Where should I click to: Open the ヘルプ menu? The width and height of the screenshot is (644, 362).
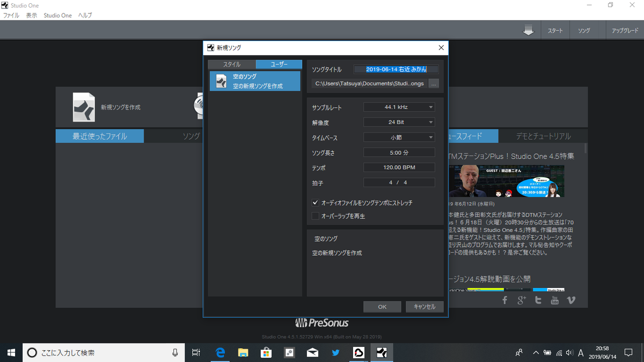pyautogui.click(x=85, y=16)
